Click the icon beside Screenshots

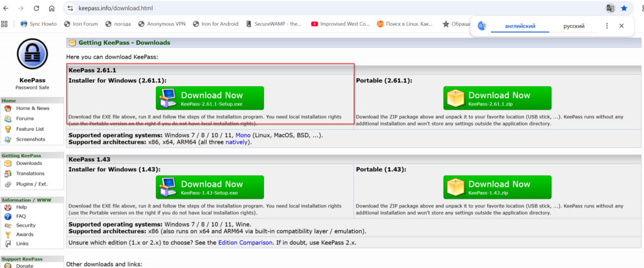click(x=8, y=139)
